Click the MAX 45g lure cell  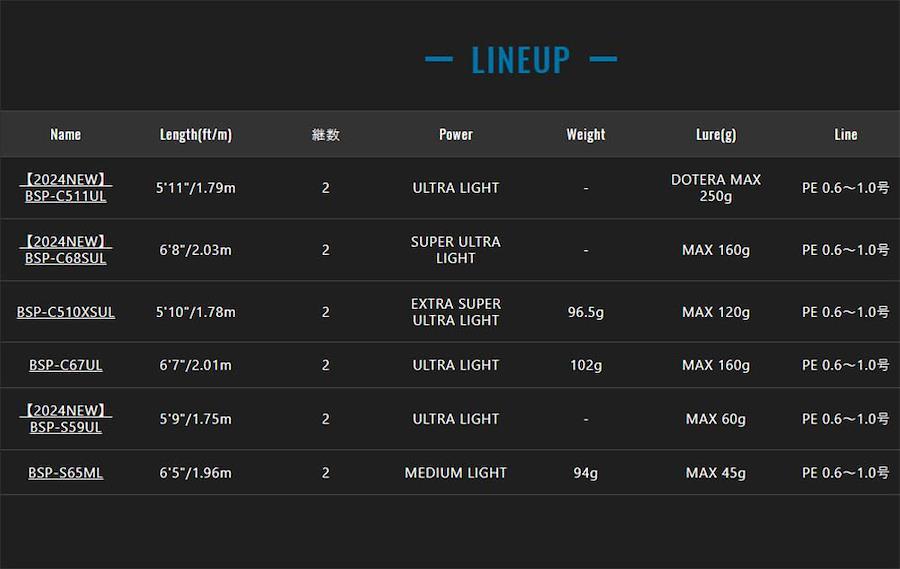click(715, 473)
